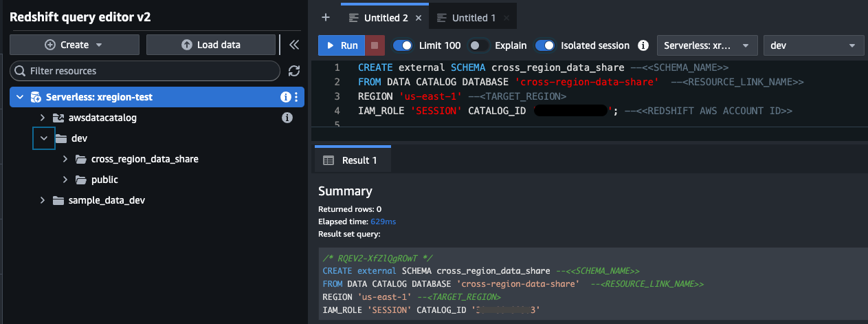Expand the awsdatacatalog node chevron
The height and width of the screenshot is (324, 868).
click(43, 118)
